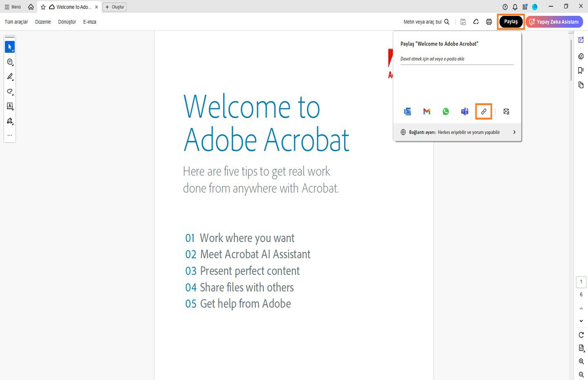Open the Düzenle menu

pyautogui.click(x=43, y=22)
